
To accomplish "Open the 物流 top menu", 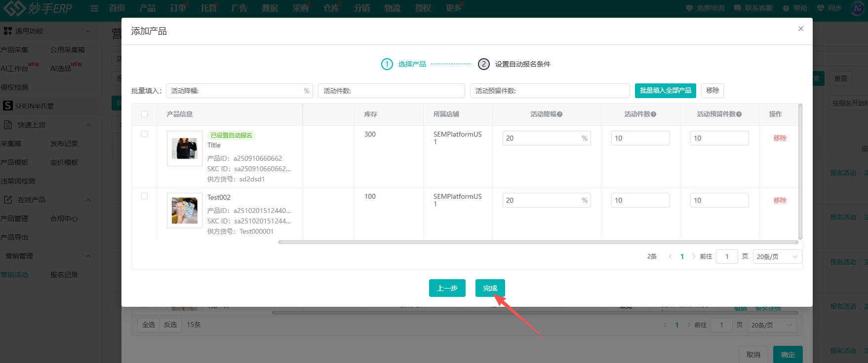I will (392, 8).
